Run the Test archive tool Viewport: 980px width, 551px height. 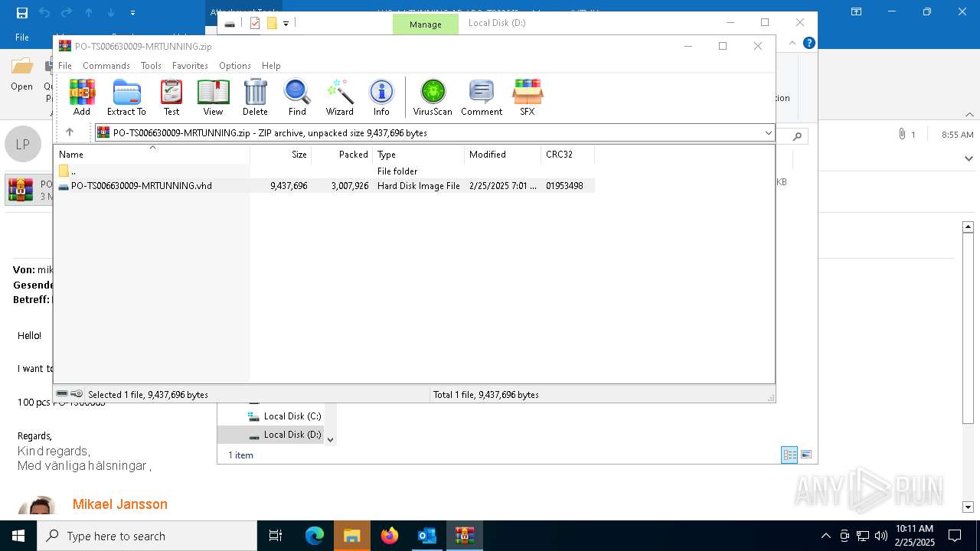pos(171,97)
